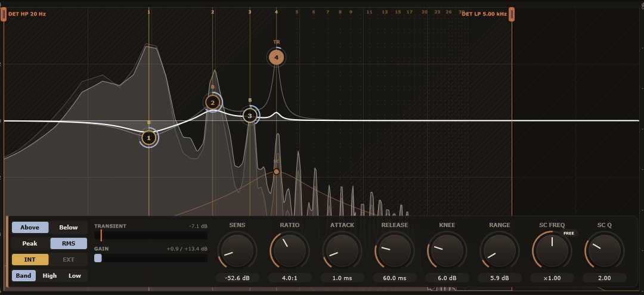Image resolution: width=644 pixels, height=295 pixels.
Task: Click the ×1.00 SC frequency value field
Action: [x=552, y=278]
